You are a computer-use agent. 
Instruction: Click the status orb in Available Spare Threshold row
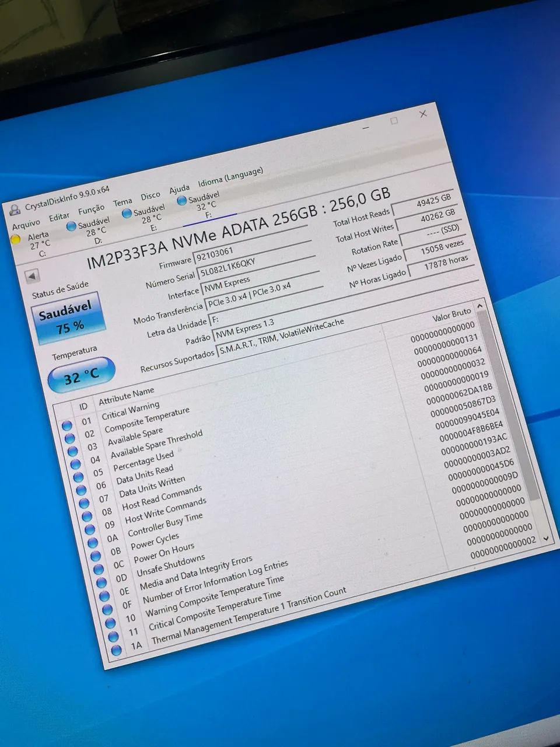(x=75, y=465)
